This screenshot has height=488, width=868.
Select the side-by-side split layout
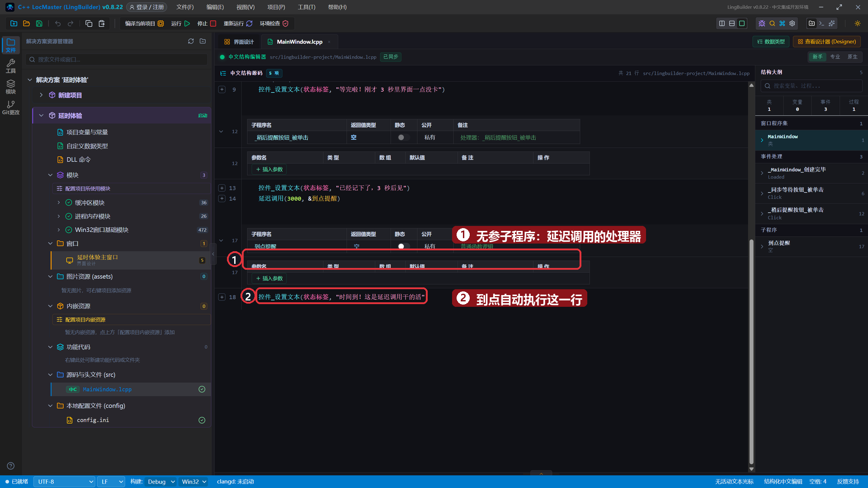click(x=722, y=23)
